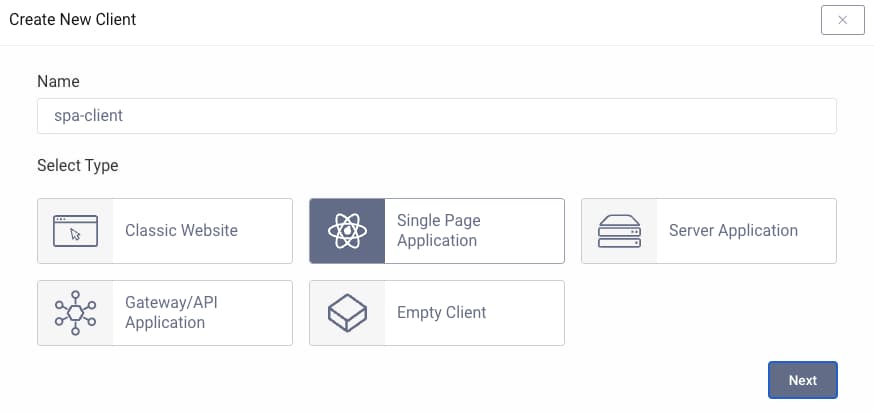Click the spa-client text in the name field
The width and height of the screenshot is (874, 412).
click(88, 116)
